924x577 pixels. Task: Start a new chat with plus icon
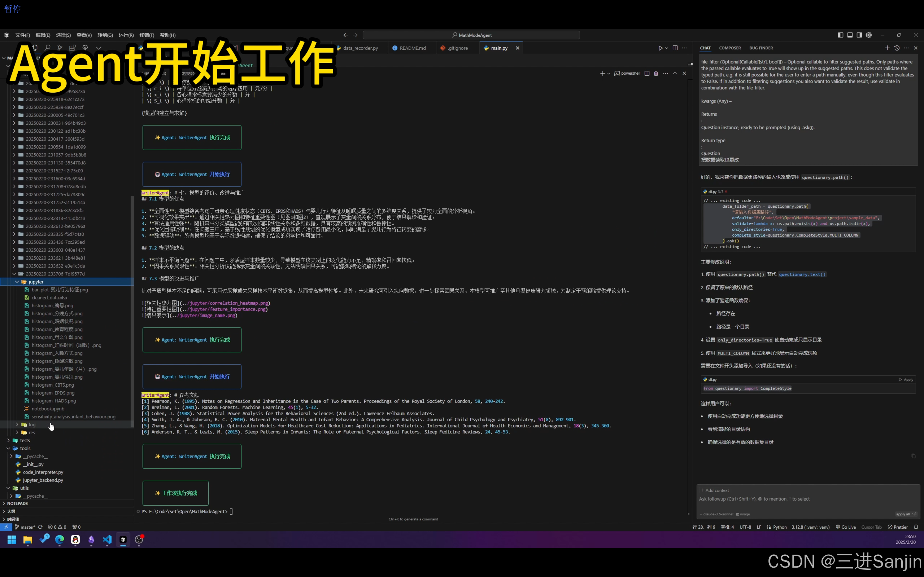(887, 48)
